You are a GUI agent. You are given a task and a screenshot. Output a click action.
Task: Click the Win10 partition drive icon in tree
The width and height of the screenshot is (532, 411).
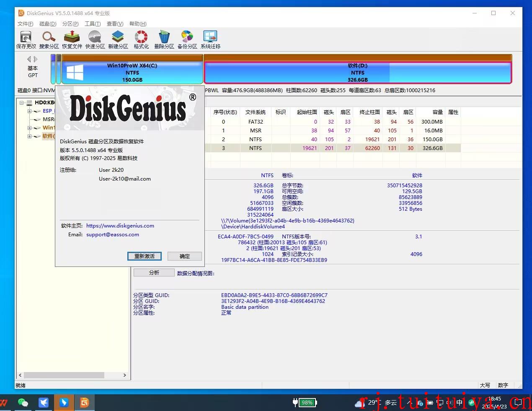pyautogui.click(x=37, y=128)
